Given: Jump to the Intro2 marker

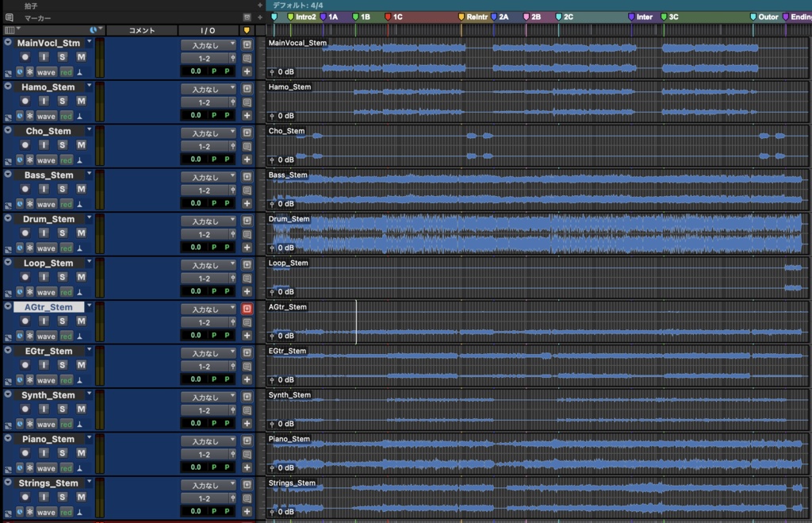Looking at the screenshot, I should (302, 17).
